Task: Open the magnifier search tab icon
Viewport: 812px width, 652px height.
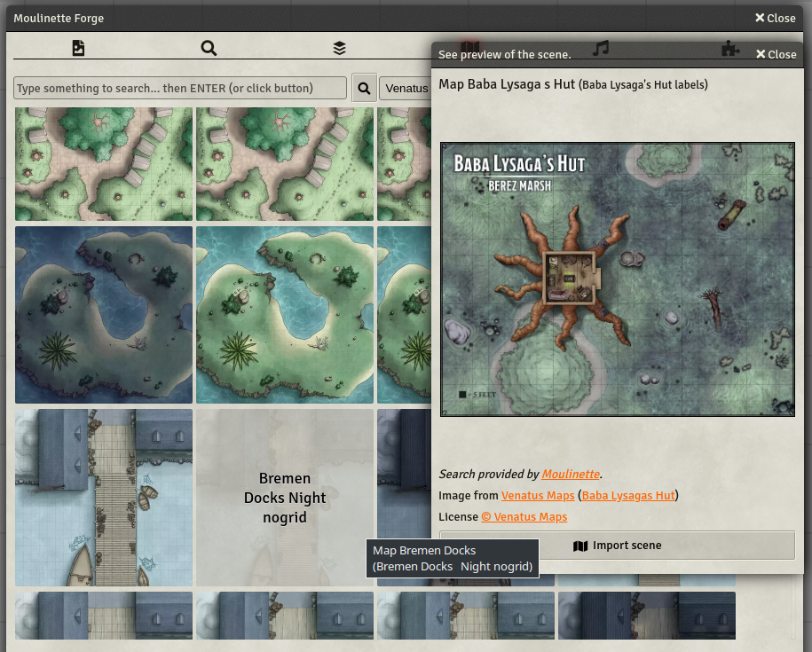Action: coord(209,48)
